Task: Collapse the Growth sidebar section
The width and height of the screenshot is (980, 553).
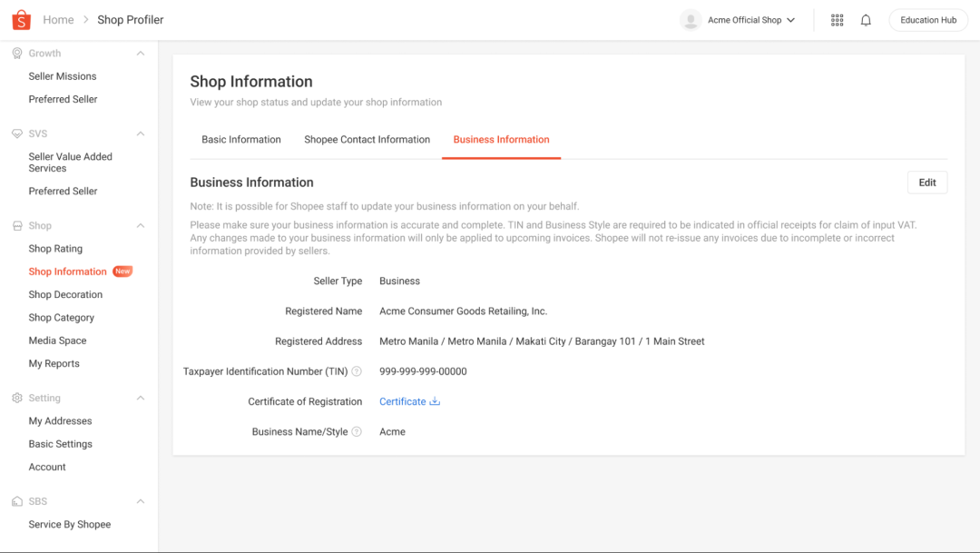Action: click(x=141, y=54)
